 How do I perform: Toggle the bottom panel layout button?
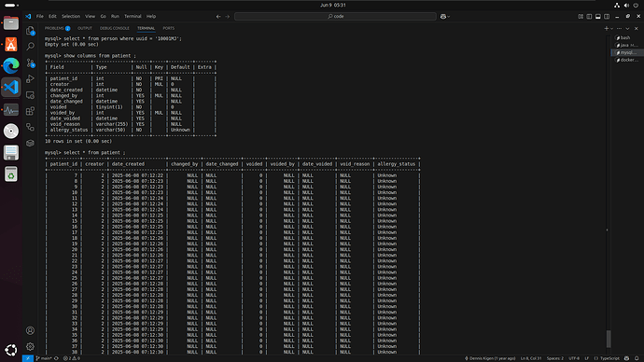pos(598,17)
